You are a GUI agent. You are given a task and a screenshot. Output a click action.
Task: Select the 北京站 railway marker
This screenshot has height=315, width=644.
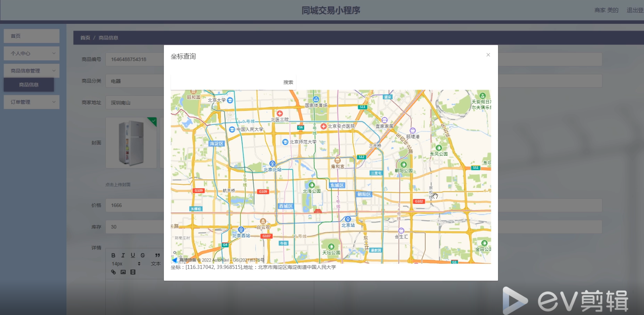click(348, 219)
